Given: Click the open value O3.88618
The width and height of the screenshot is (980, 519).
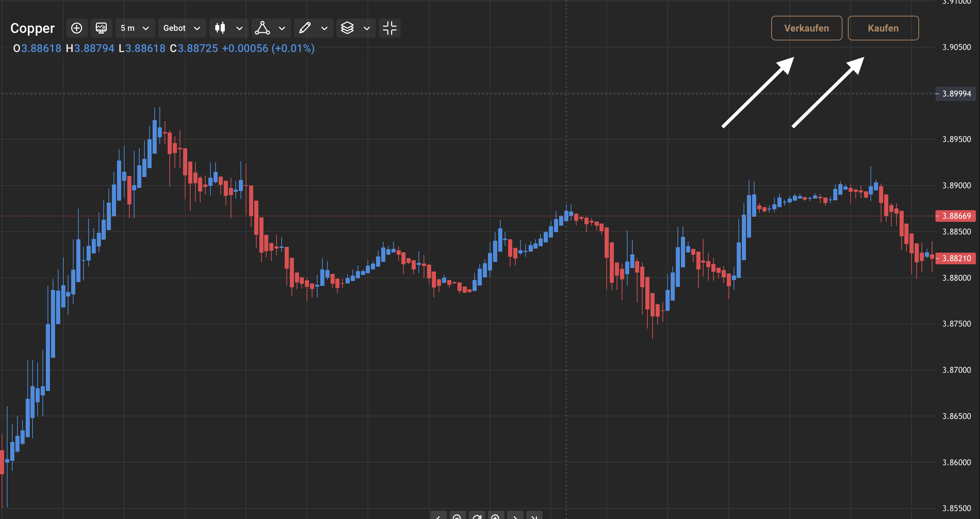Looking at the screenshot, I should coord(37,48).
